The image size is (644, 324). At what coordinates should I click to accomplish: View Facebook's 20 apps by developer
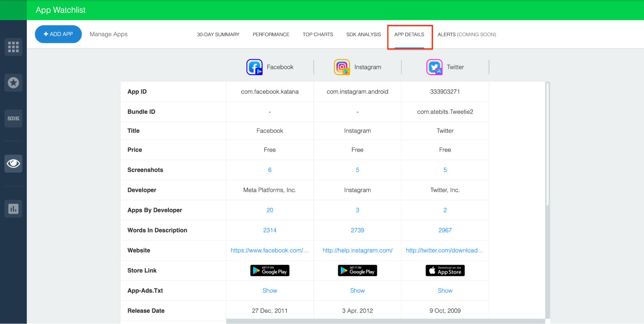270,210
